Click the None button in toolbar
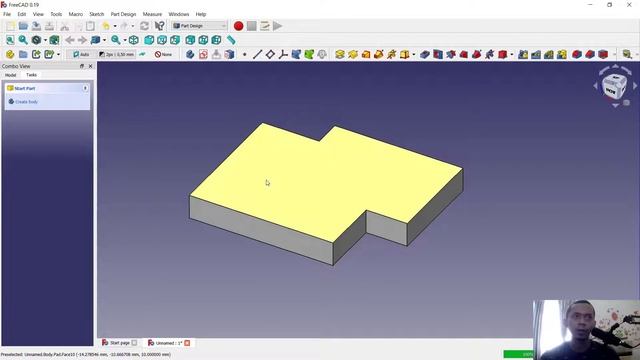Viewport: 640px width, 360px height. pos(163,54)
